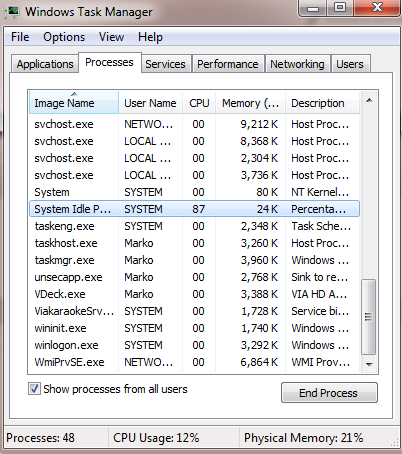
Task: Select svchost.exe using 8,368 K memory
Action: coord(194,141)
